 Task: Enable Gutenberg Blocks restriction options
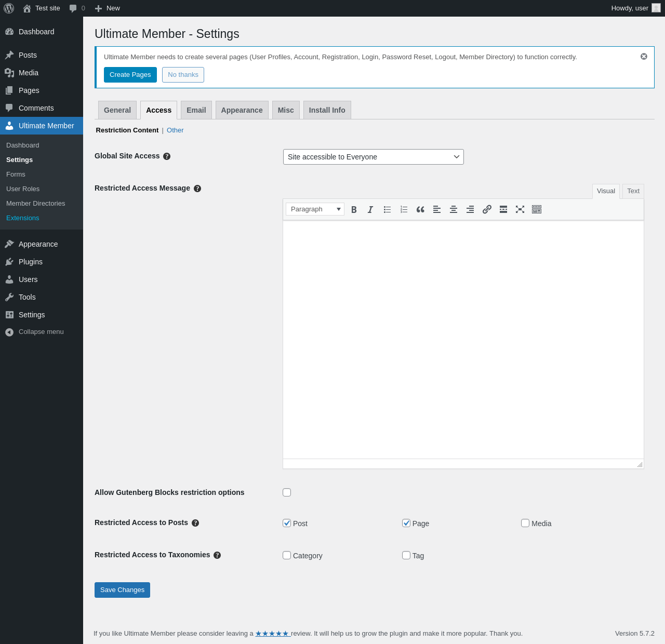(287, 492)
